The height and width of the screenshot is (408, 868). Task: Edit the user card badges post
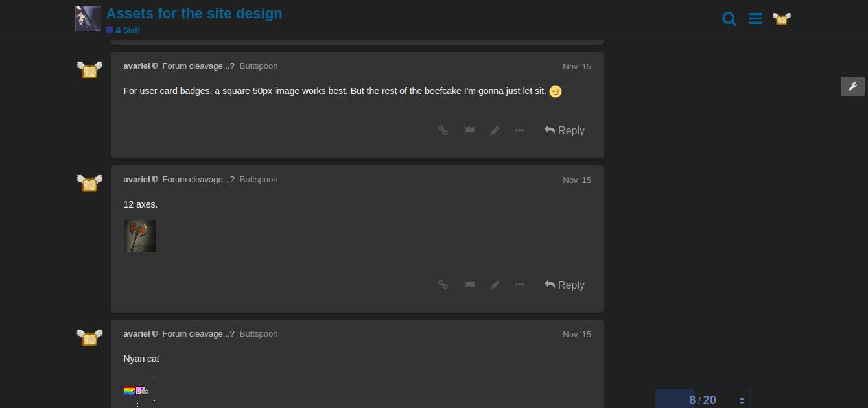[495, 130]
